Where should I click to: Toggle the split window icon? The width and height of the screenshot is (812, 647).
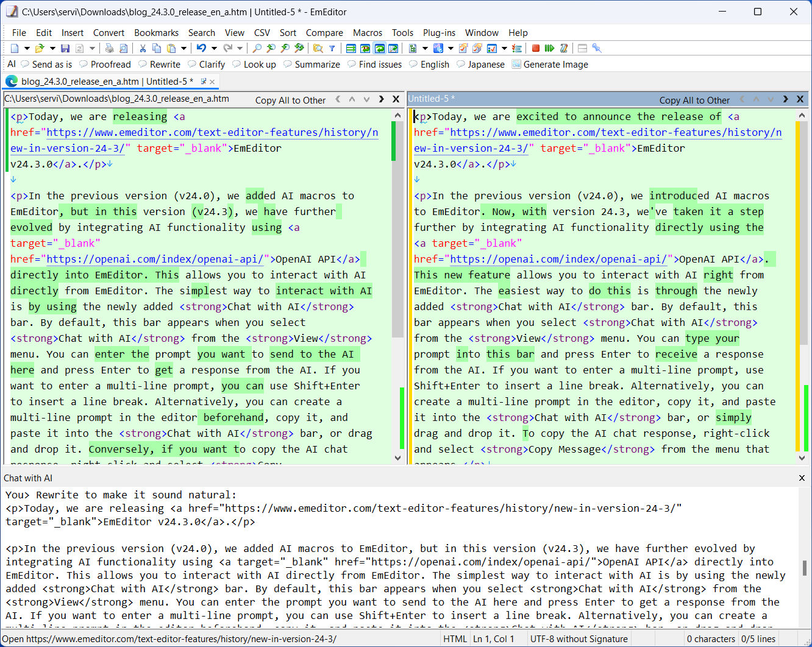click(582, 48)
